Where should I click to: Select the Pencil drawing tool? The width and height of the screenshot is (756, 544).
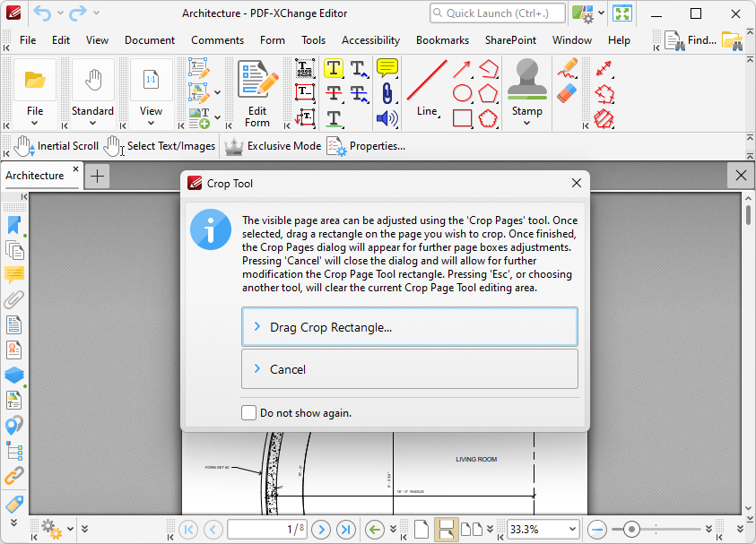point(568,68)
